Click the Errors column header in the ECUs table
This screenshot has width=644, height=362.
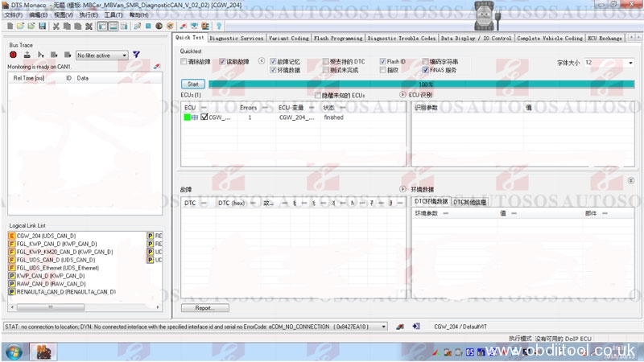click(x=249, y=108)
